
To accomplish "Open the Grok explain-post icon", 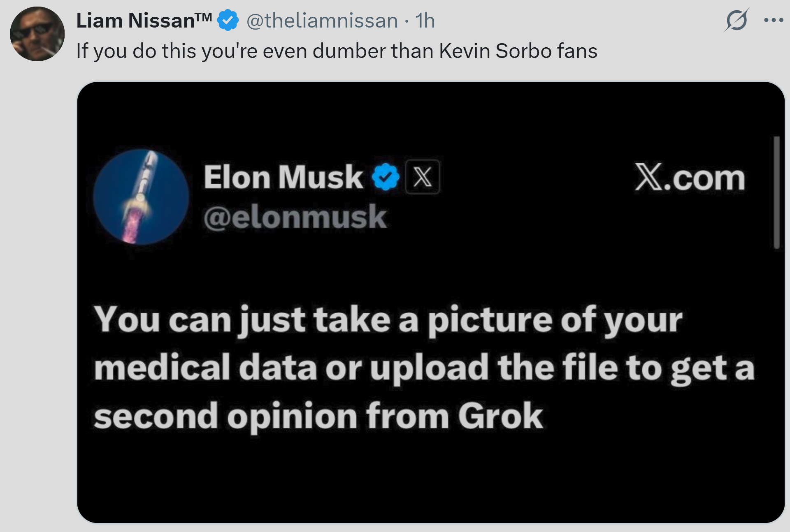I will 737,20.
